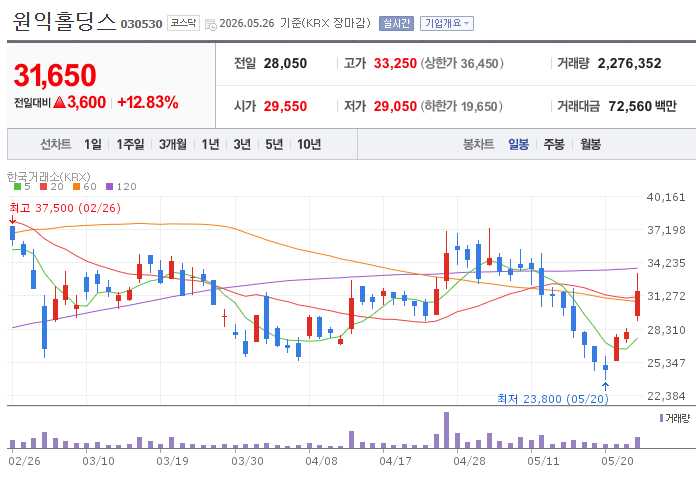
Task: Click the 04/28 date axis label
Action: 469,461
